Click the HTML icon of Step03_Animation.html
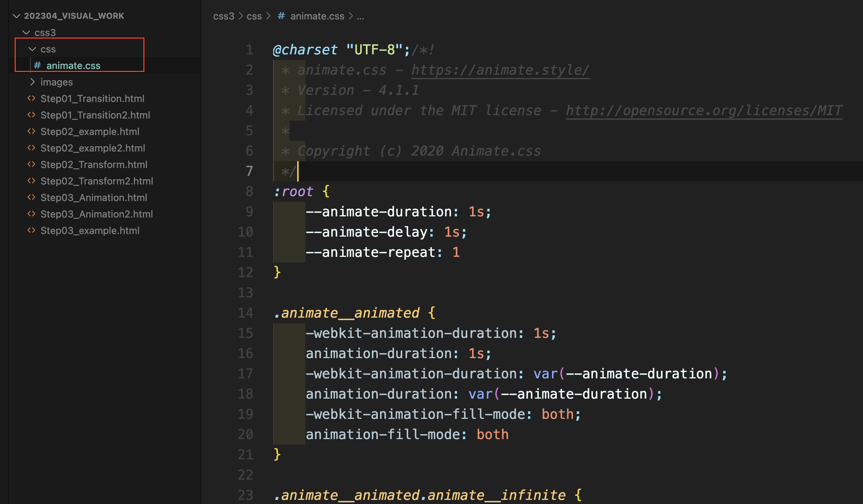863x504 pixels. point(32,198)
